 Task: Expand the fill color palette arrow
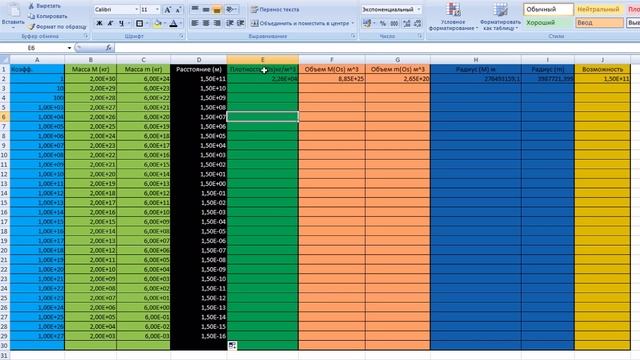164,24
